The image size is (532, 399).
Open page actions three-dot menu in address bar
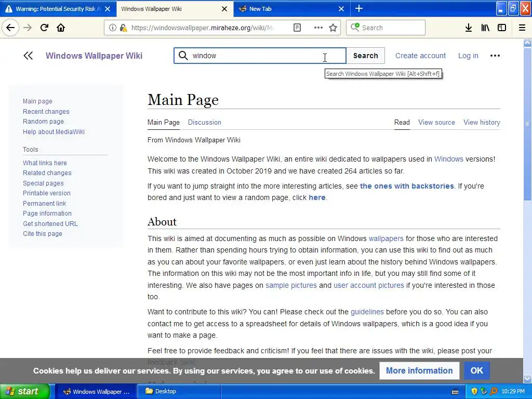[x=318, y=28]
